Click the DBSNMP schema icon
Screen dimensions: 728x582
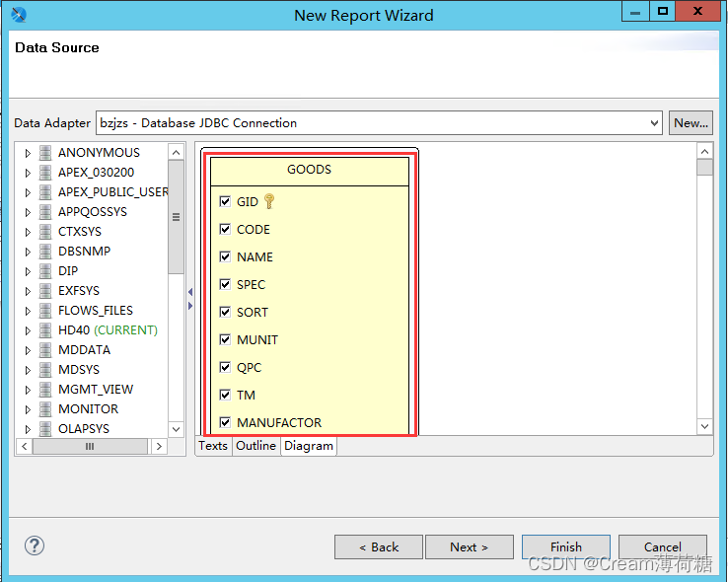point(45,252)
